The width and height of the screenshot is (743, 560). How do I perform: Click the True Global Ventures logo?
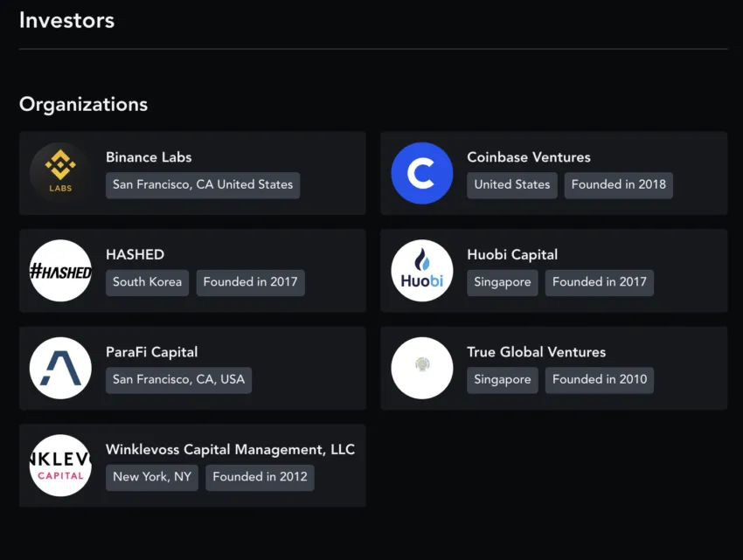(x=421, y=368)
